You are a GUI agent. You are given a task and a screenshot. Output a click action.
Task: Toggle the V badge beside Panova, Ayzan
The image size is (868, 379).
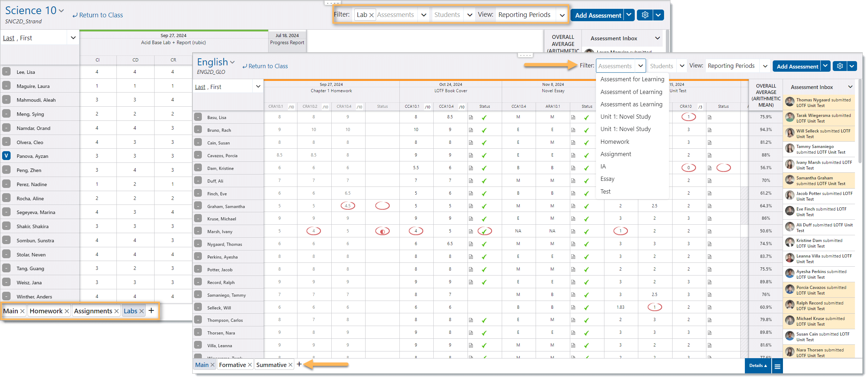pos(6,156)
